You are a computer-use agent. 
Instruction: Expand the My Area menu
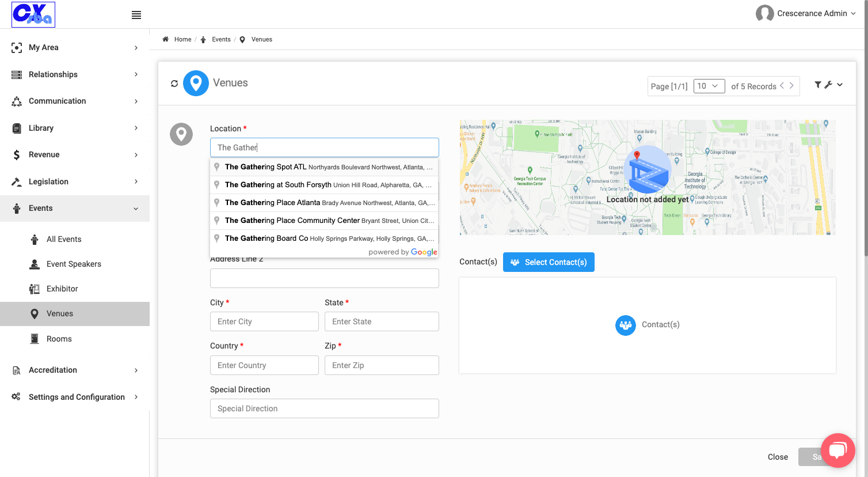pos(75,47)
